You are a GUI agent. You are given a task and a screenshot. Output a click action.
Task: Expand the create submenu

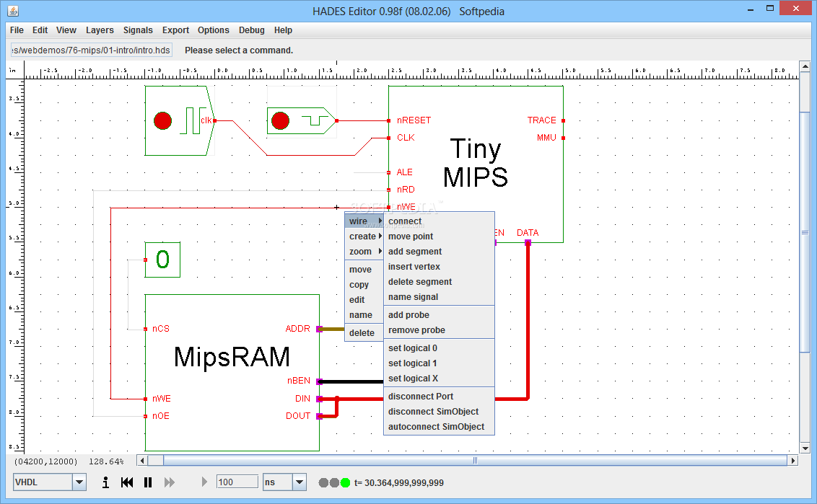(x=364, y=236)
